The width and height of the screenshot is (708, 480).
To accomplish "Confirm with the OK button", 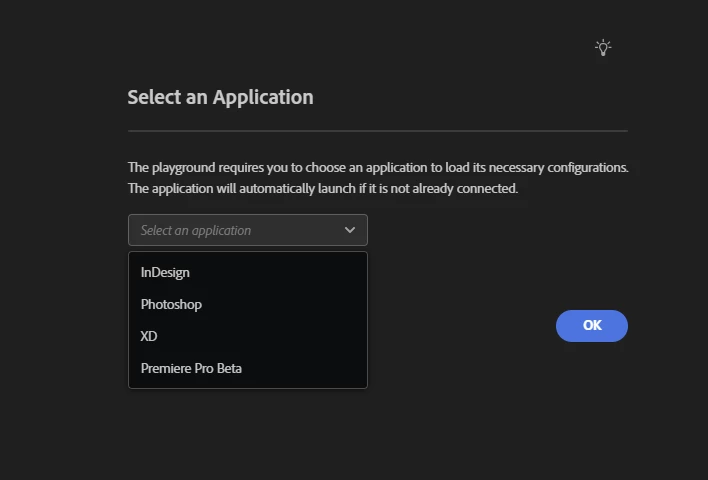I will coord(592,326).
